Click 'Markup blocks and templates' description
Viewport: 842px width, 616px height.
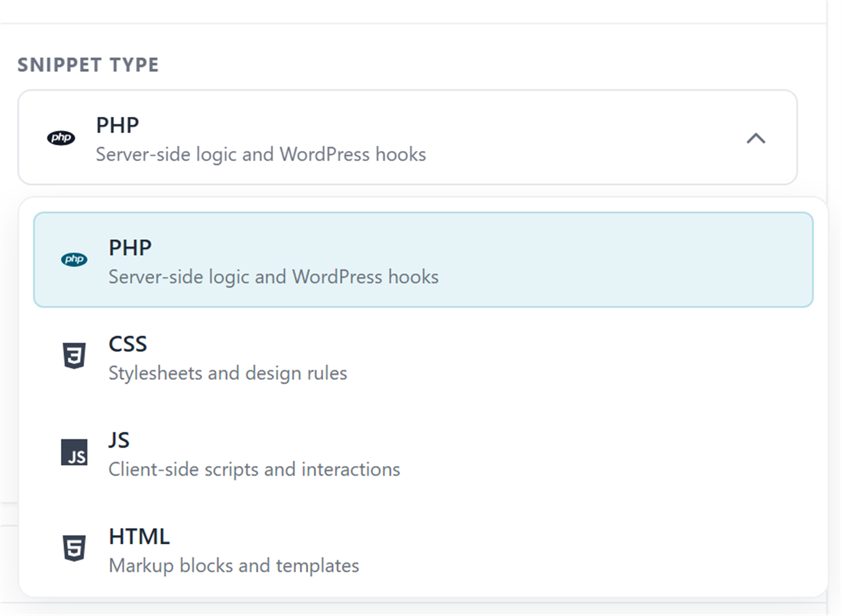(x=234, y=565)
